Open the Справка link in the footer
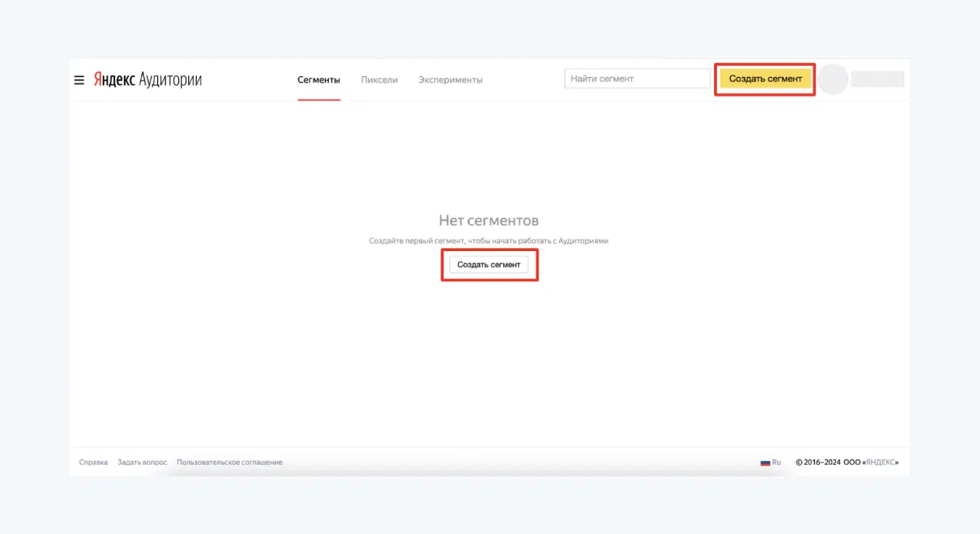980x534 pixels. (x=93, y=462)
